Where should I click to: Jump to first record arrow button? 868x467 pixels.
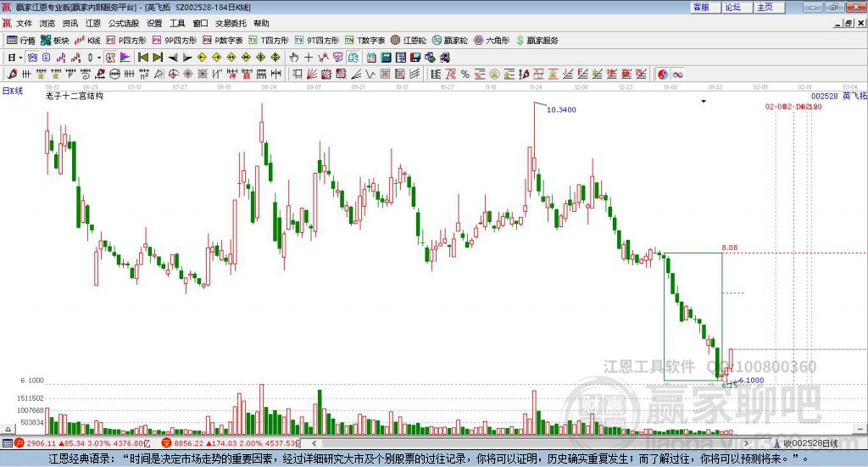point(143,58)
